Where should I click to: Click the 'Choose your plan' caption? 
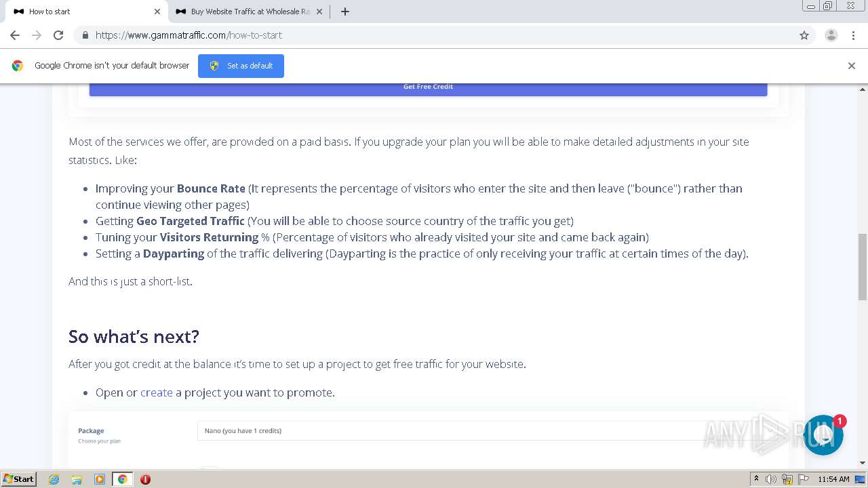(x=99, y=441)
